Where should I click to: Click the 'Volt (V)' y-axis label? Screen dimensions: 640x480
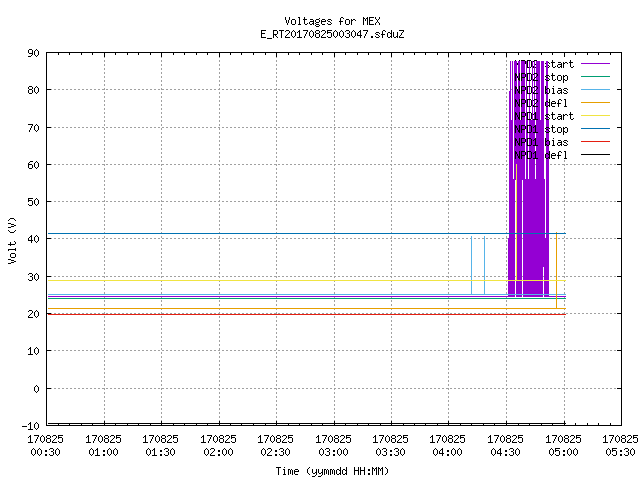[x=12, y=240]
